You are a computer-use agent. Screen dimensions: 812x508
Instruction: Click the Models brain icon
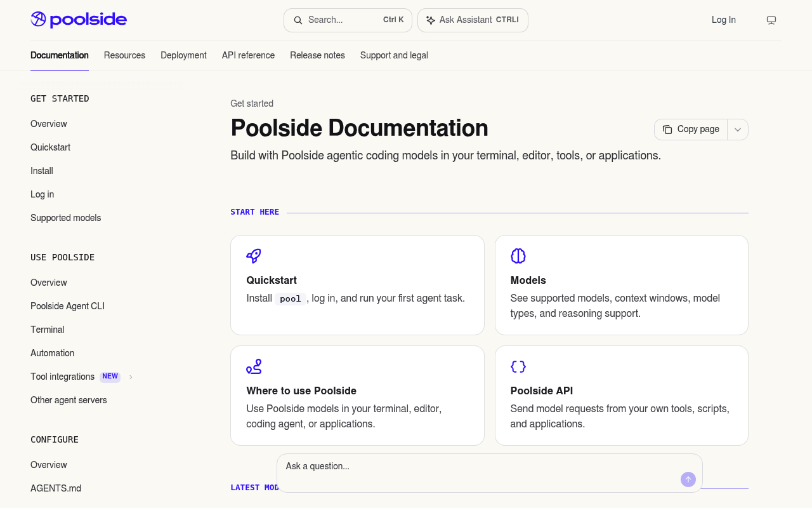[x=518, y=256]
